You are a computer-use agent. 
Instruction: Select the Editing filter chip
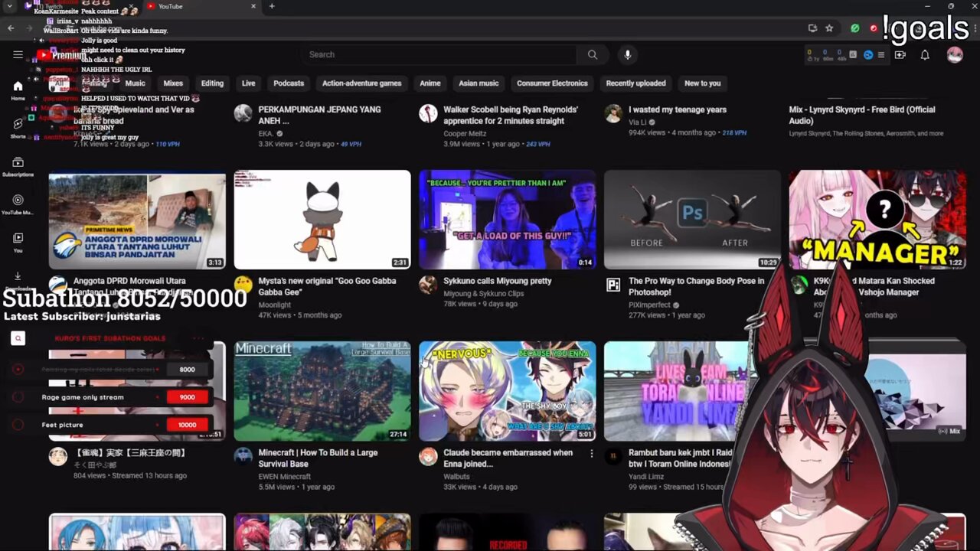tap(212, 83)
